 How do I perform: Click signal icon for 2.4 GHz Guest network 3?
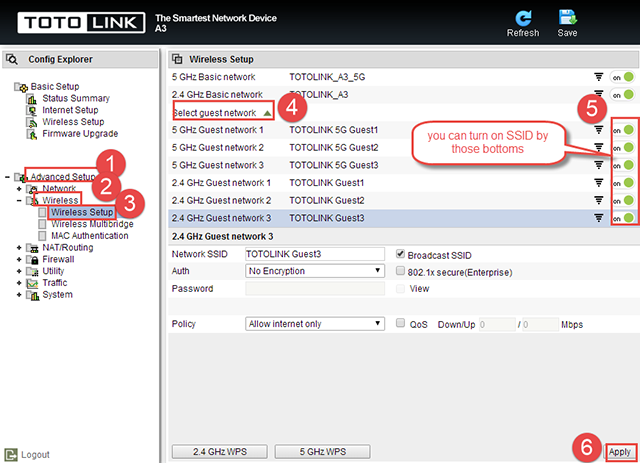tap(598, 218)
